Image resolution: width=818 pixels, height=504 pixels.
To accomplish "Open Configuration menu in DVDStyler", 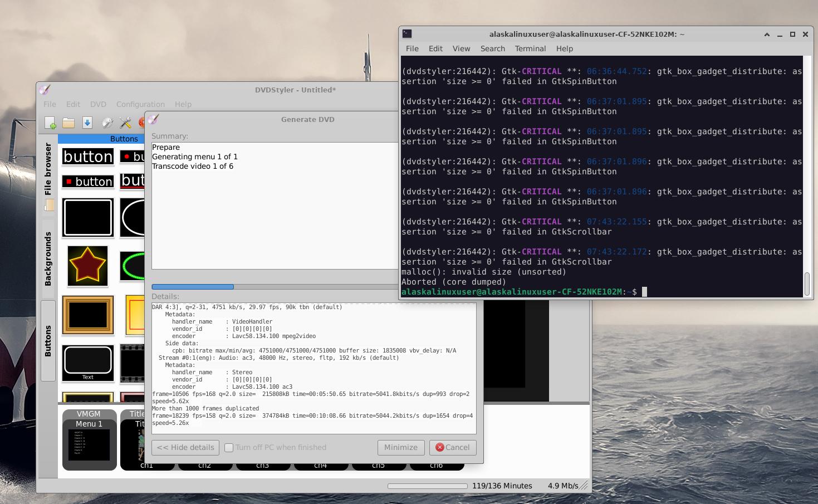I will tap(140, 104).
